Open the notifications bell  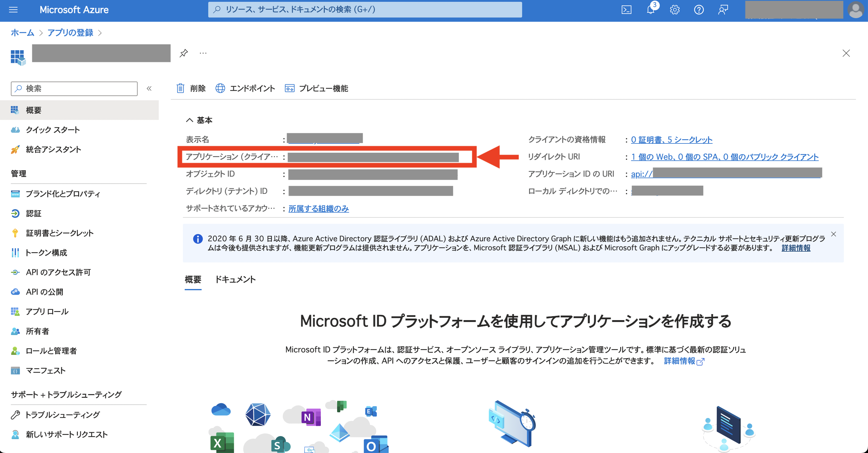651,10
